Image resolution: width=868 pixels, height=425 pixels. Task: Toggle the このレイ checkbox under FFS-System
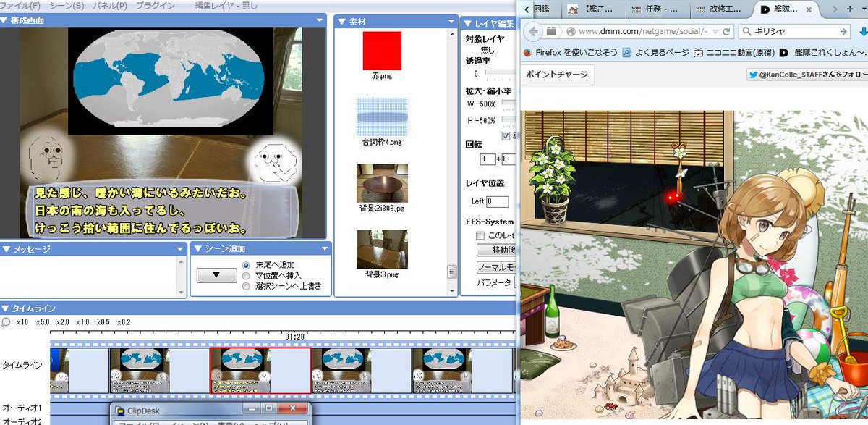coord(480,235)
